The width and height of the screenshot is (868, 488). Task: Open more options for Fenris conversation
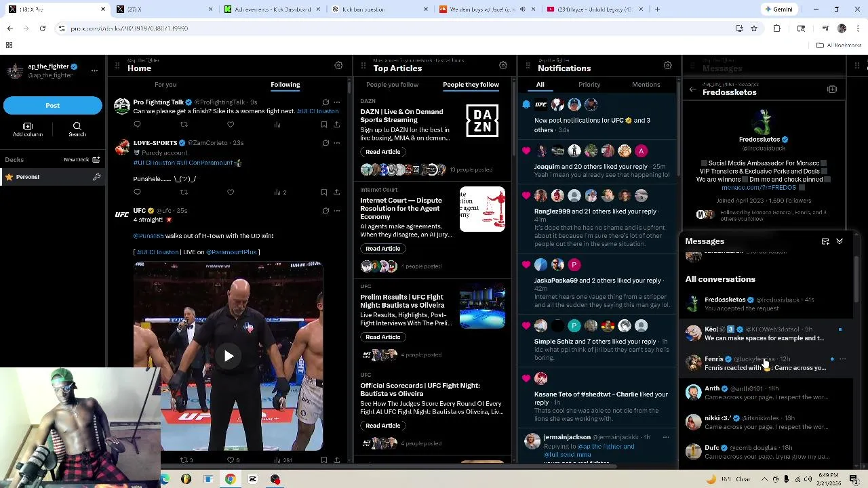click(843, 359)
